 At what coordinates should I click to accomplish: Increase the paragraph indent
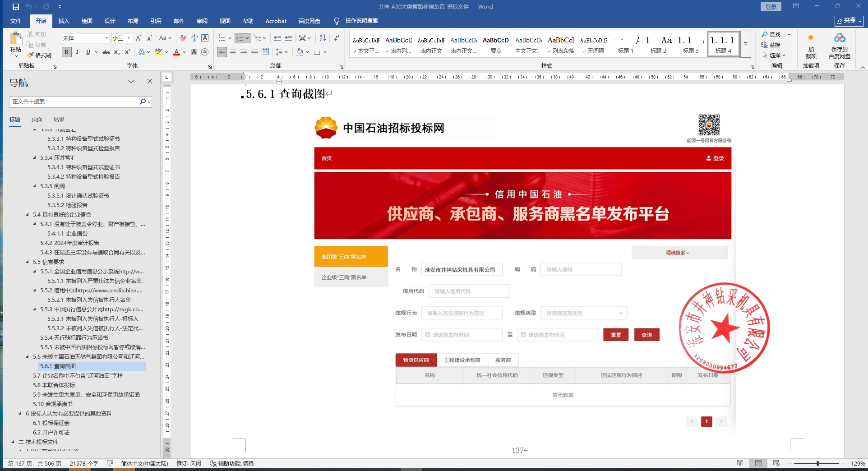(x=288, y=38)
